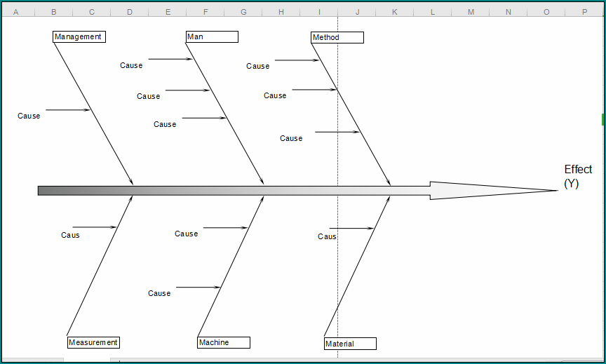Select column B header
Image resolution: width=606 pixels, height=364 pixels.
click(x=54, y=12)
